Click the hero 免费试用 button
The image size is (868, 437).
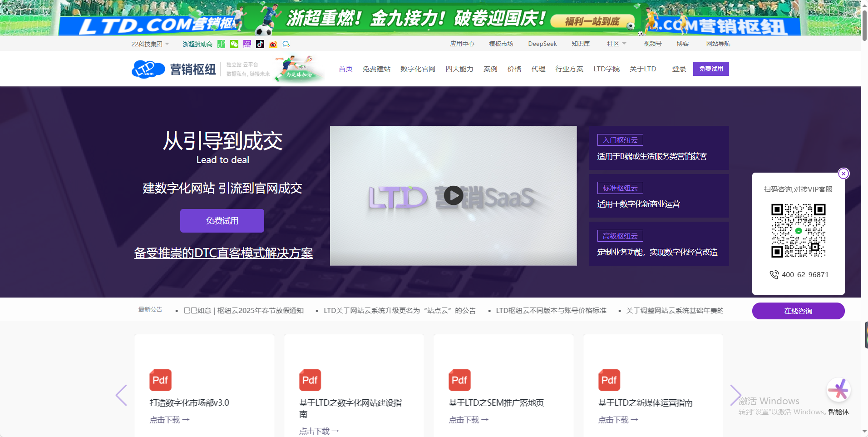pyautogui.click(x=222, y=221)
